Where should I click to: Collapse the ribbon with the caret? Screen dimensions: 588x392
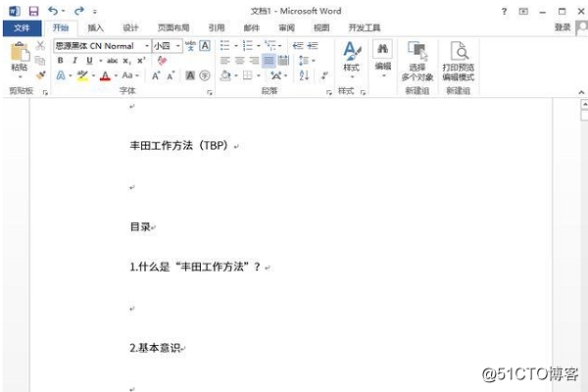pos(581,92)
